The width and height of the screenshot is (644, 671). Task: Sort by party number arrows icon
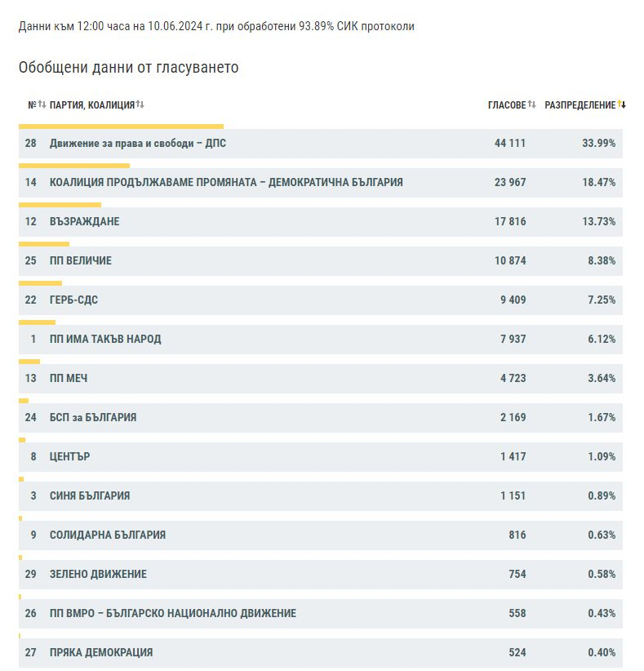[x=42, y=104]
